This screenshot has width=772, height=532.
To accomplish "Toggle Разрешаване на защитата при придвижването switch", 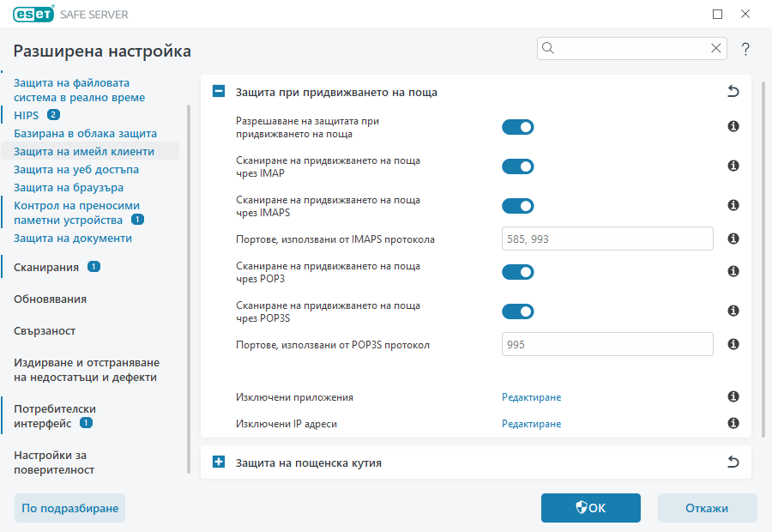I will click(x=517, y=127).
